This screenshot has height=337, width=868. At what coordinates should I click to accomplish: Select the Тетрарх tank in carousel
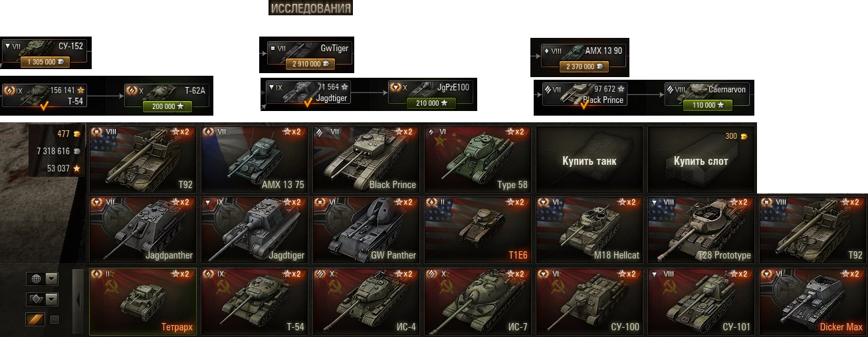click(143, 301)
